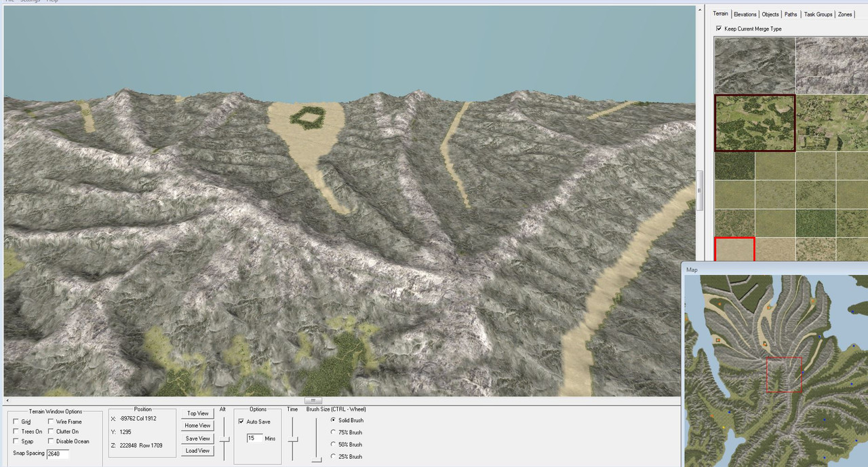Pick the second tile in second small texture row
Viewport: 868px width, 467px height.
[x=775, y=194]
